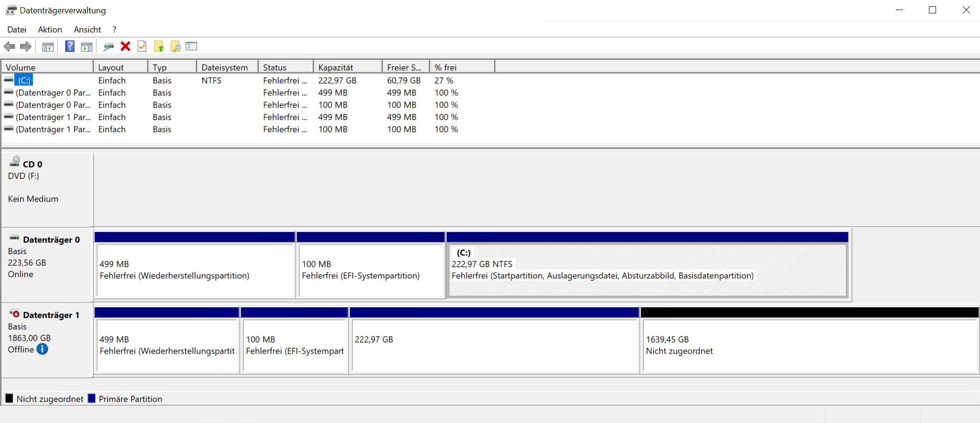This screenshot has width=980, height=423.
Task: Select the Nicht zugeordnet black legend swatch
Action: [10, 398]
